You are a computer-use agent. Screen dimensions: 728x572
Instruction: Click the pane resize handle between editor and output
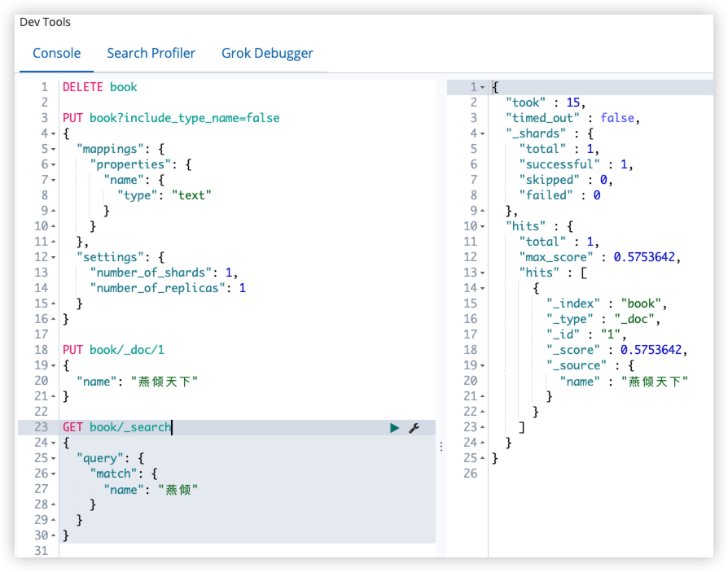click(x=441, y=447)
